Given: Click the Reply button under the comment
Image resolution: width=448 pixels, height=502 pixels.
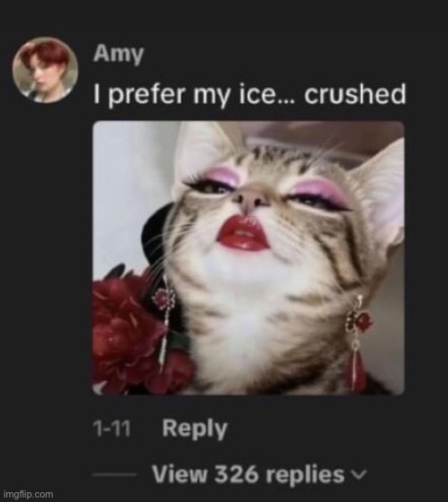Looking at the screenshot, I should tap(194, 428).
